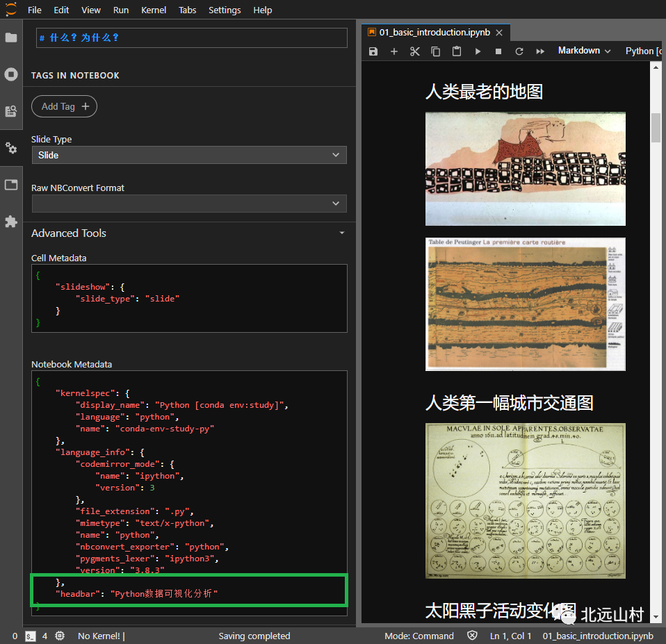The height and width of the screenshot is (644, 666).
Task: Click the 'No Kernel!' status bar text
Action: pyautogui.click(x=99, y=636)
